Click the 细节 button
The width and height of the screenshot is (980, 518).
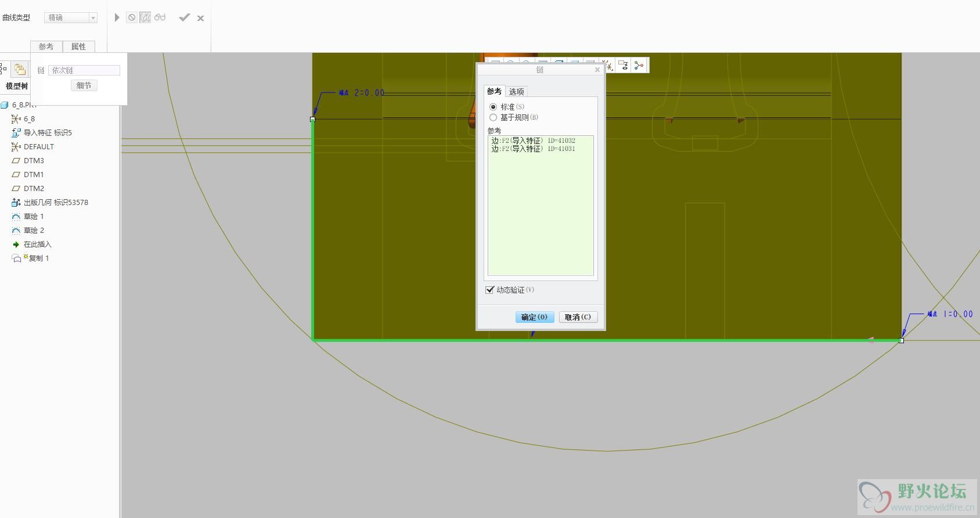(84, 85)
